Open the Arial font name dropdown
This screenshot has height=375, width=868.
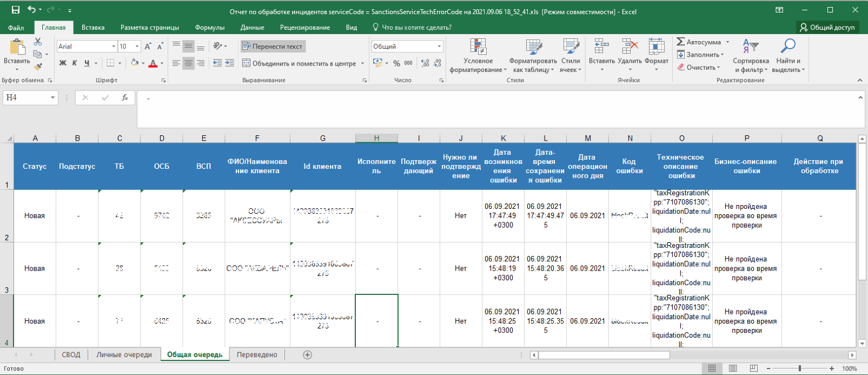[114, 47]
